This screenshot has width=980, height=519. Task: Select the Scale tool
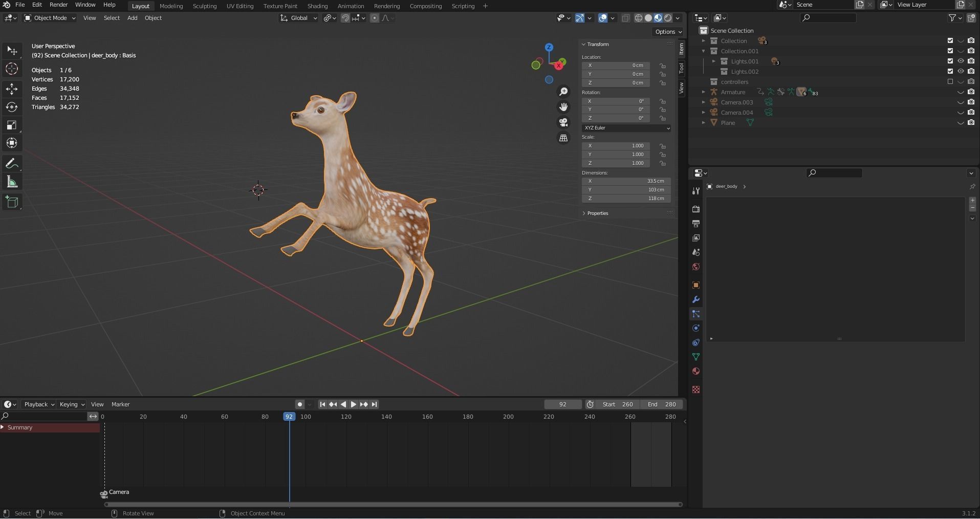coord(12,125)
